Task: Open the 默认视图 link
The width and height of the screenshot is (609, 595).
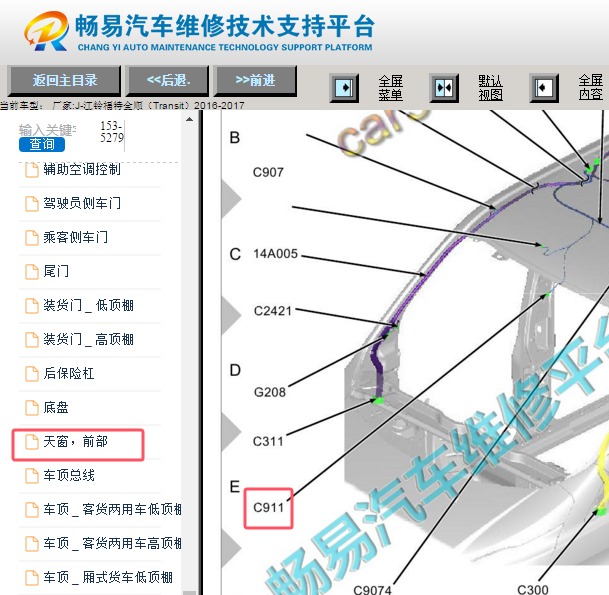Action: 490,88
